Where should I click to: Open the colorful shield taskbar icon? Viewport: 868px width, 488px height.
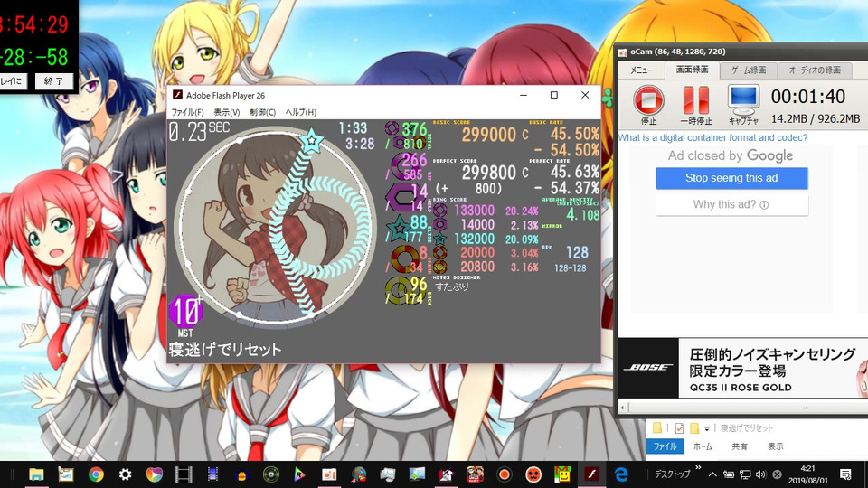(x=155, y=474)
